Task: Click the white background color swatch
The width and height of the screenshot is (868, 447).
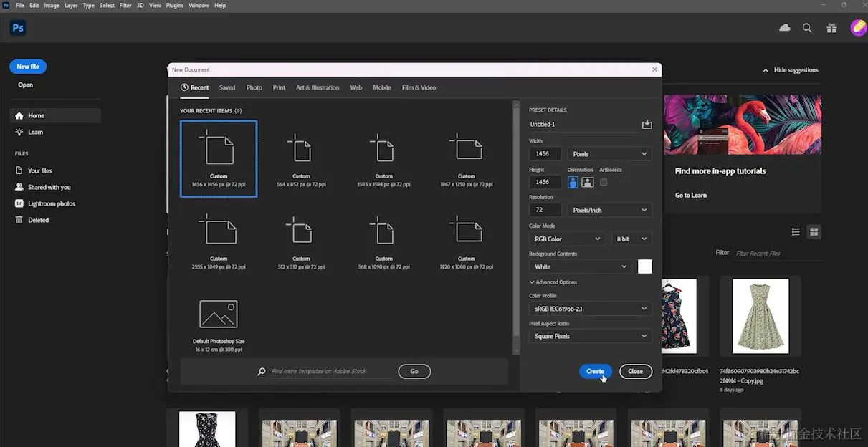Action: [645, 266]
